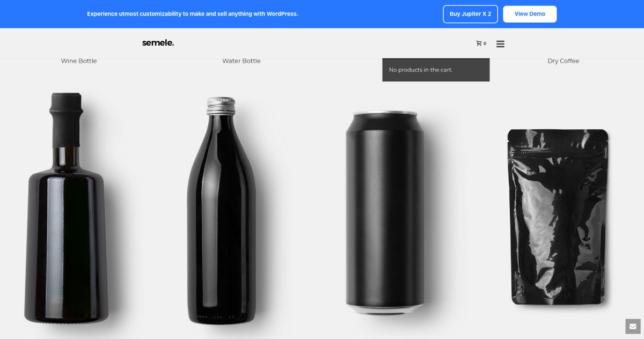
Task: Toggle the mobile menu with three-line icon
Action: point(500,43)
